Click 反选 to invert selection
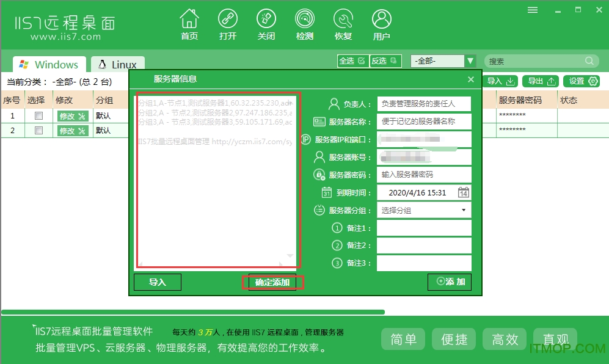The image size is (609, 364). pyautogui.click(x=385, y=61)
